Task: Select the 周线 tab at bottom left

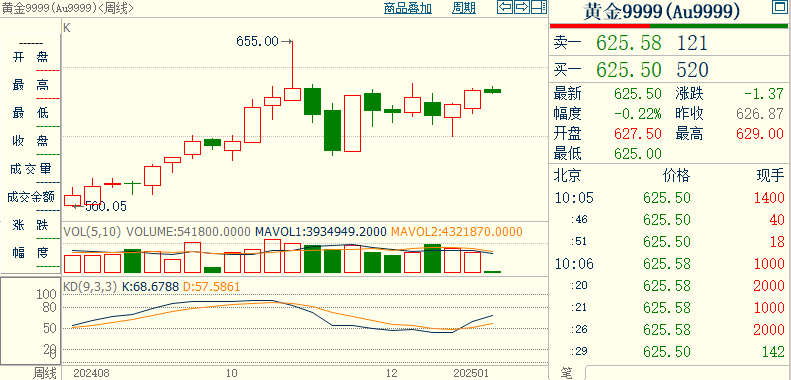Action: pyautogui.click(x=45, y=373)
